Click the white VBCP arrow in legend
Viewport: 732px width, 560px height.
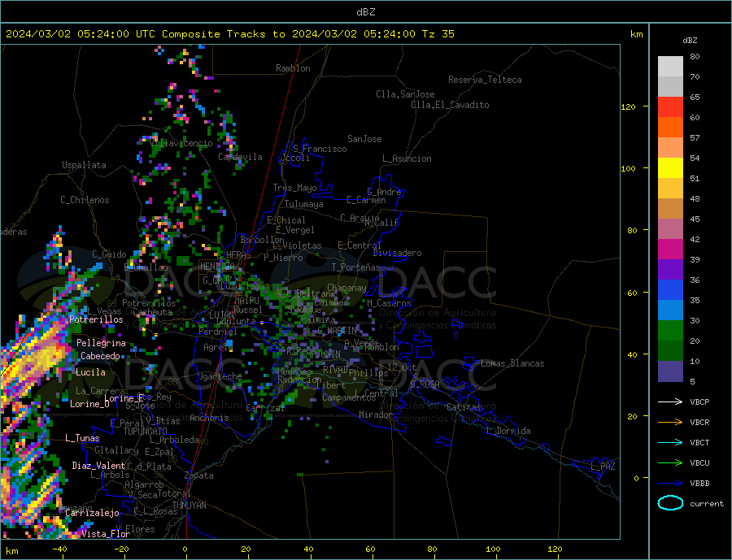point(670,402)
